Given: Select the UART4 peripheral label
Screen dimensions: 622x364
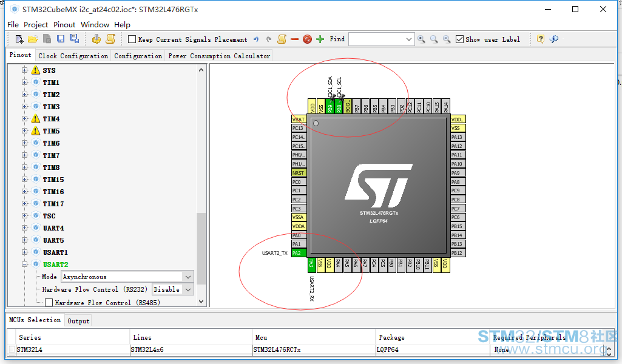Looking at the screenshot, I should pos(53,228).
